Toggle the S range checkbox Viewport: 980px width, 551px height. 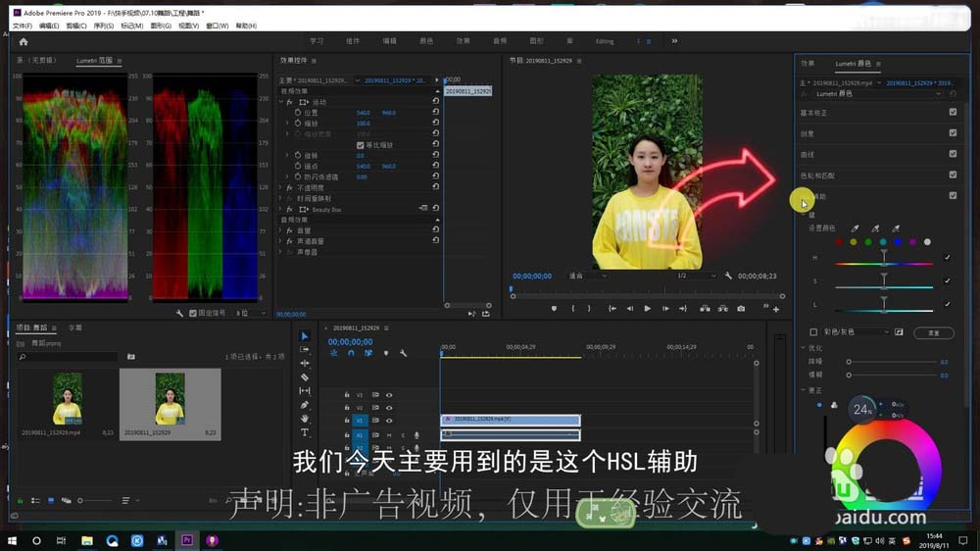pos(948,280)
